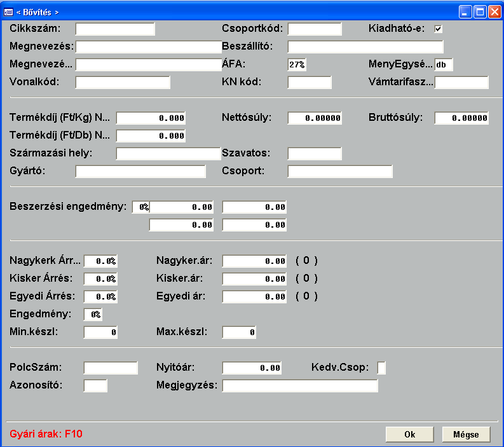The height and width of the screenshot is (447, 504).
Task: Focus the Bruttósúly field
Action: coord(461,118)
